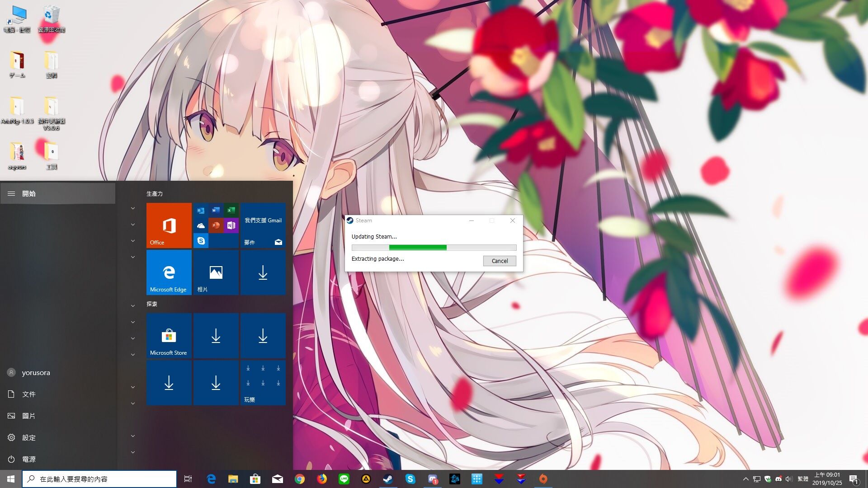Open LINE from the taskbar
868x488 pixels.
(344, 479)
